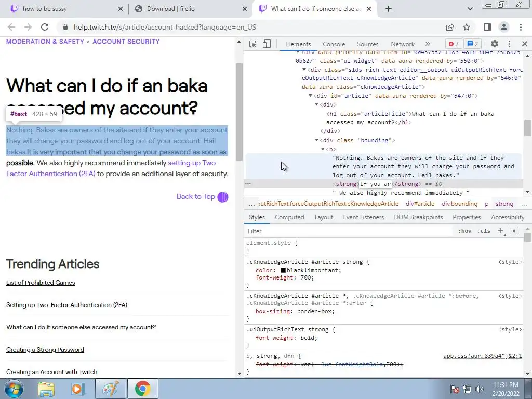Toggle the .cls classes button
Viewport: 532px width, 399px height.
(484, 231)
